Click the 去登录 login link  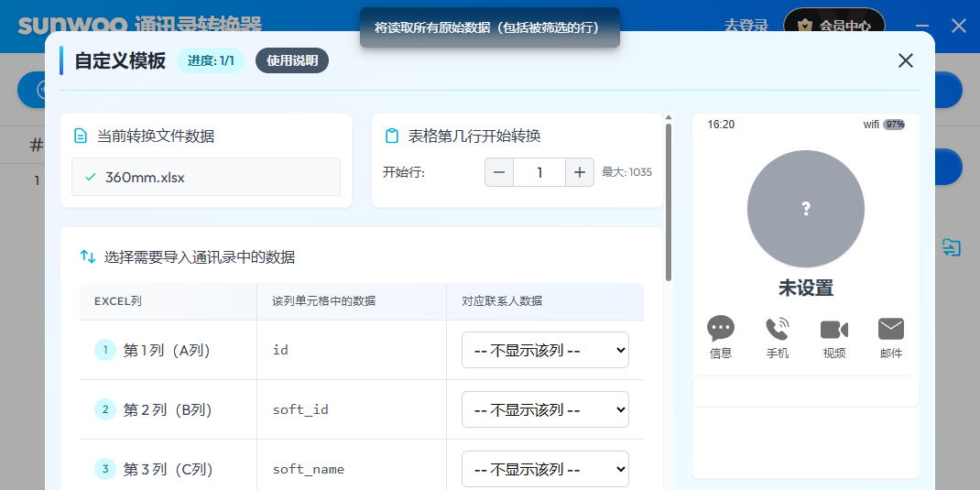click(x=746, y=26)
